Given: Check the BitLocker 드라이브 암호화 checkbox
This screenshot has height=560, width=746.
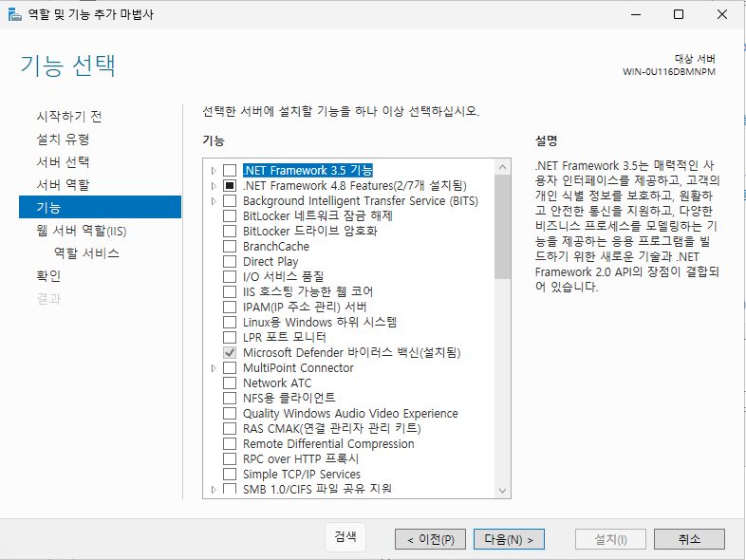Looking at the screenshot, I should pyautogui.click(x=230, y=232).
